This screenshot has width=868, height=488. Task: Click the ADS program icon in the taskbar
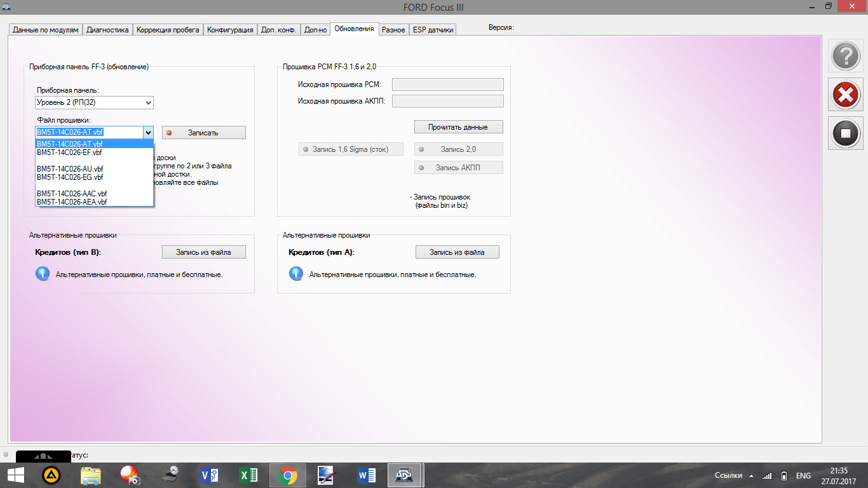click(405, 475)
